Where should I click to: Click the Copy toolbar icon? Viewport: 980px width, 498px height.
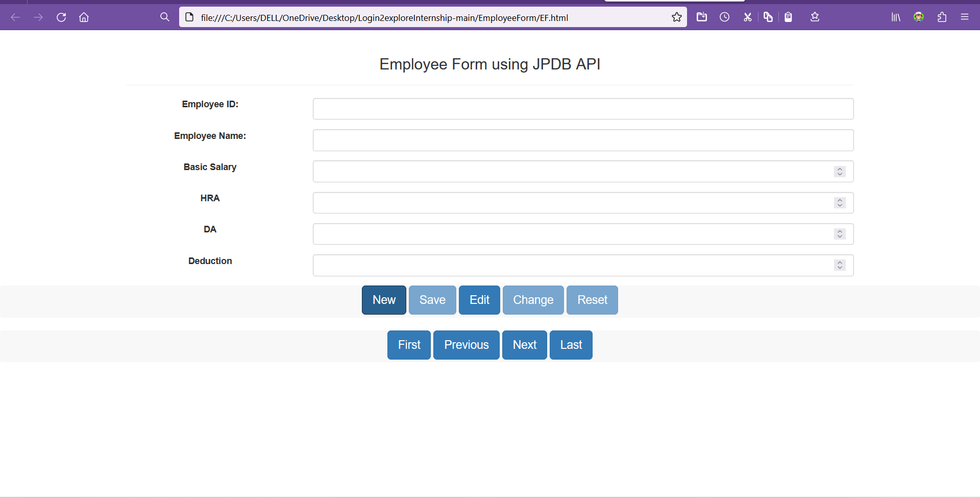768,17
